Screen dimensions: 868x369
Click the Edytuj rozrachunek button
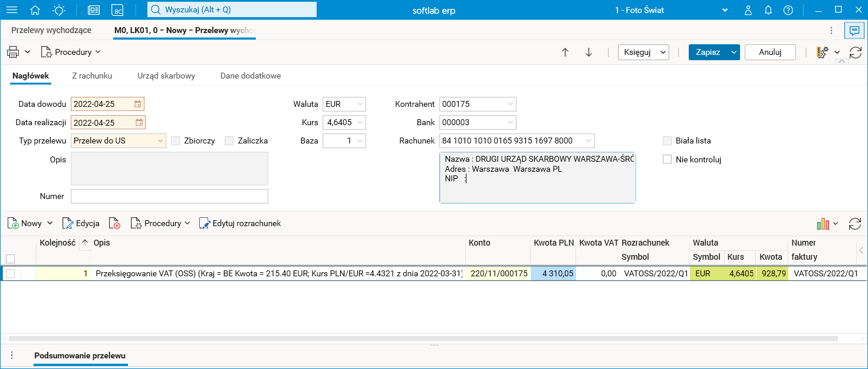pos(240,223)
